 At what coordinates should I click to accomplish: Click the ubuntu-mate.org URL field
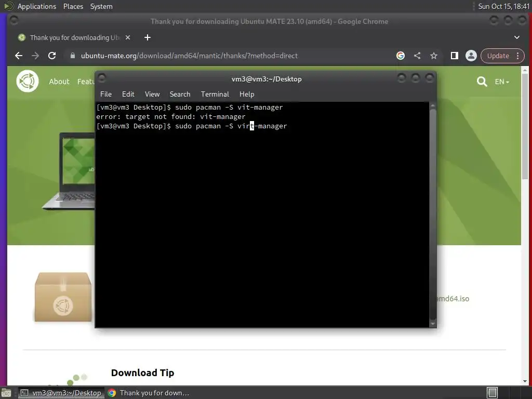coord(189,56)
